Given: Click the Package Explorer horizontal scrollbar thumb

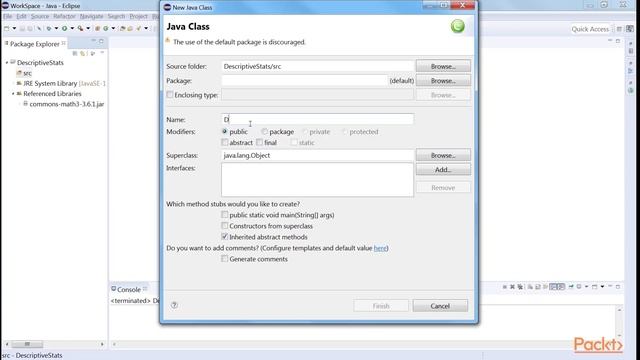Looking at the screenshot, I should click(27, 344).
